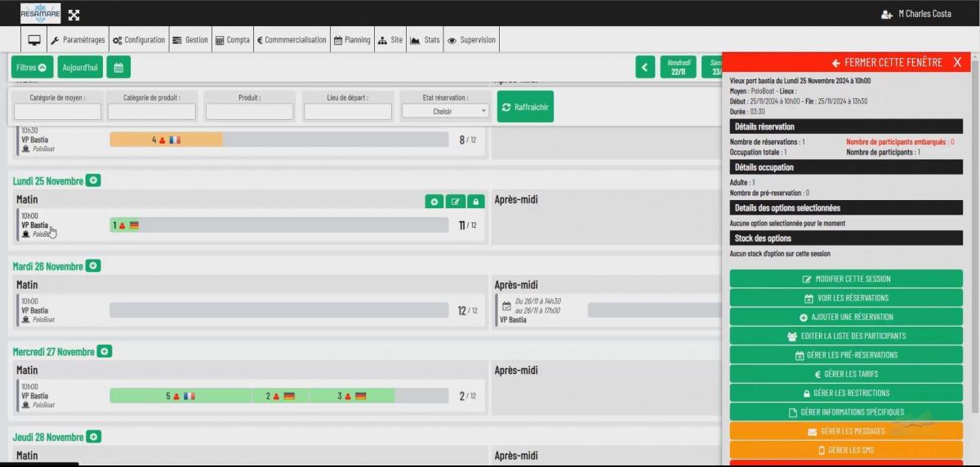Open the calendar date picker icon
980x467 pixels.
click(x=118, y=67)
